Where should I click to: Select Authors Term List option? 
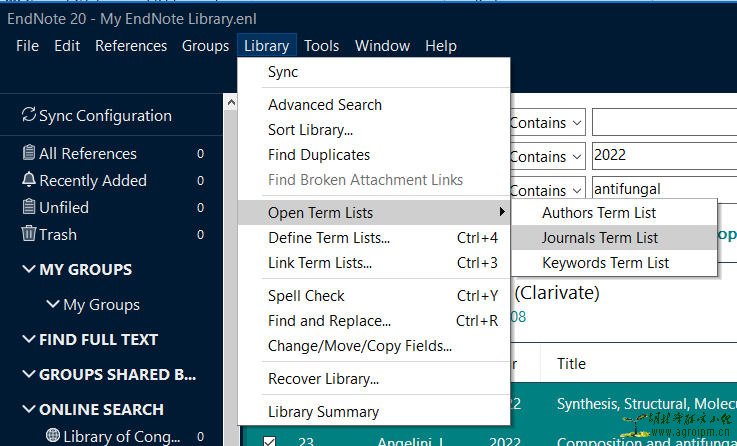[599, 212]
